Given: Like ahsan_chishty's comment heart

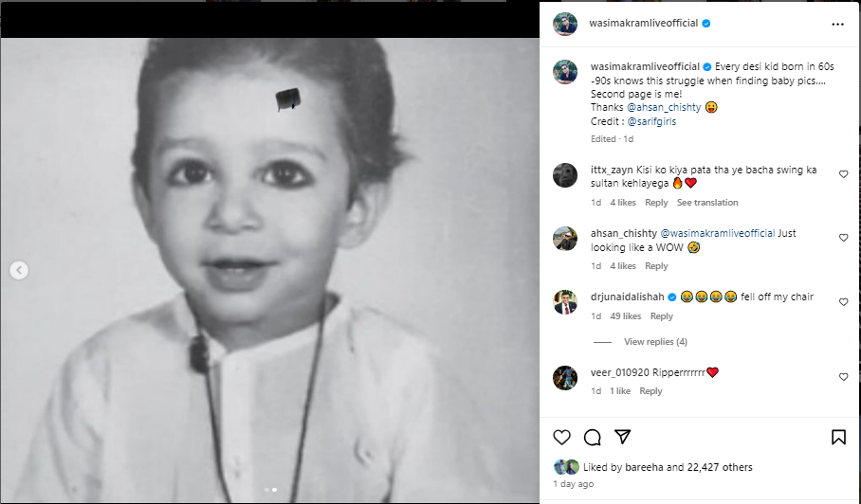Looking at the screenshot, I should coord(843,238).
